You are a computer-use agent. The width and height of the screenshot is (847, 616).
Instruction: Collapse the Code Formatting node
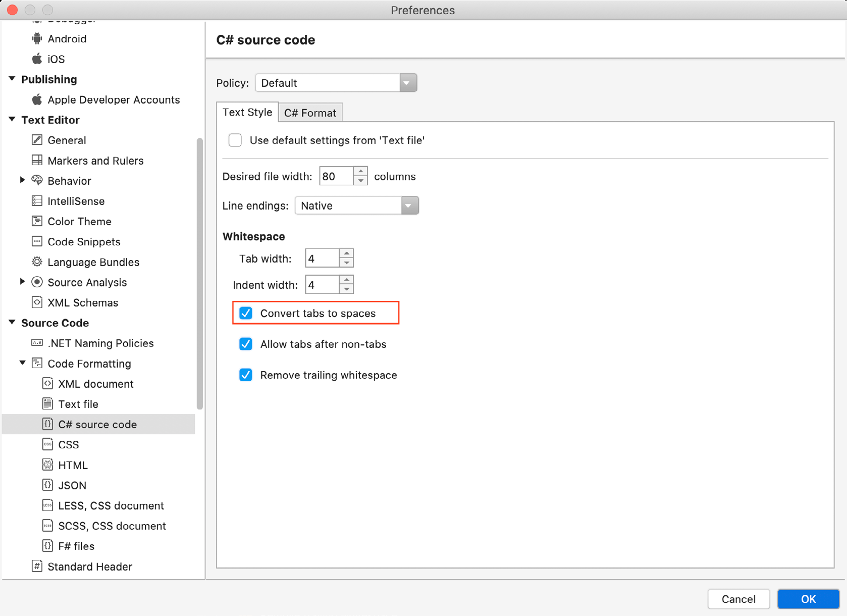(22, 363)
